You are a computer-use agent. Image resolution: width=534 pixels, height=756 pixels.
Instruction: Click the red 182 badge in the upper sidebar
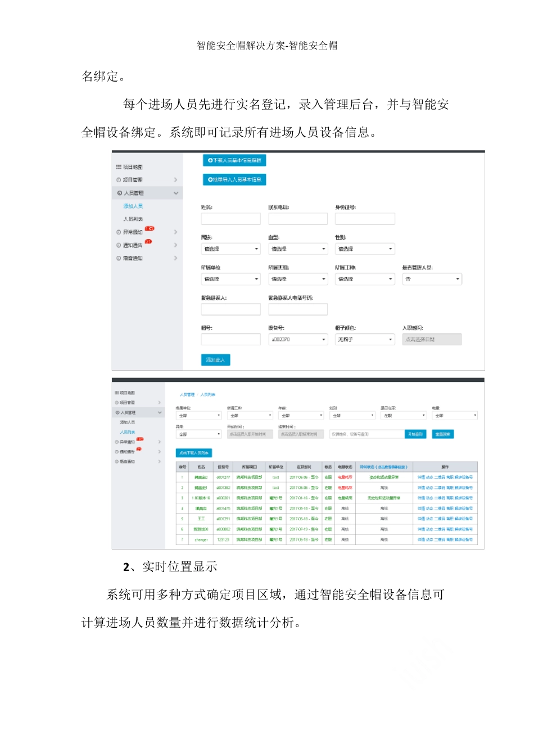tap(150, 228)
